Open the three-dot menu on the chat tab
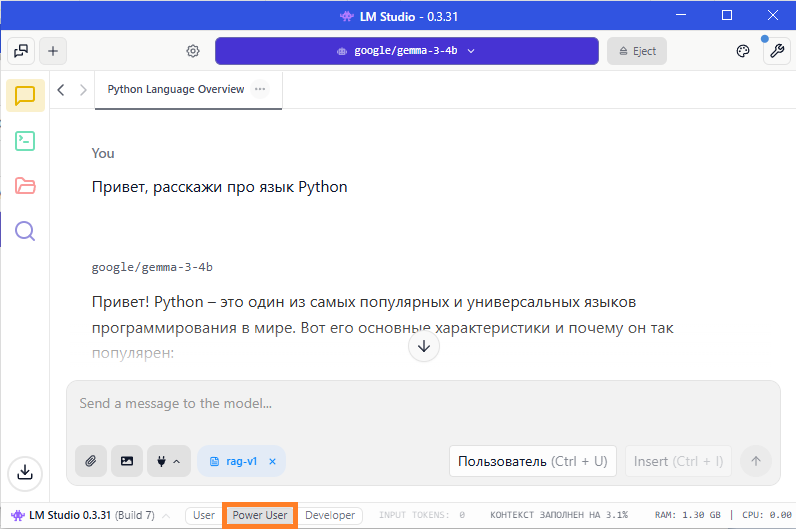Viewport: 796px width, 529px height. [261, 89]
